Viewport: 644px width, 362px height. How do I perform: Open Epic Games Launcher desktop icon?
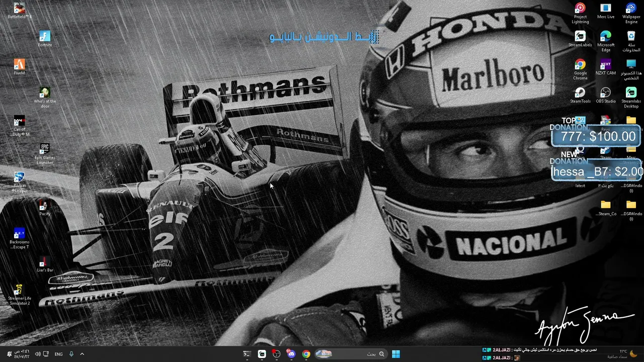[45, 154]
